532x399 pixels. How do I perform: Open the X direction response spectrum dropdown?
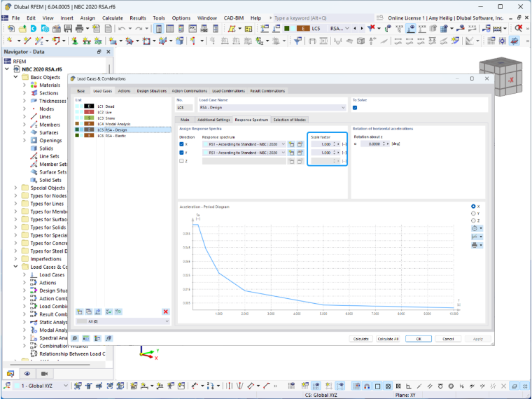point(244,144)
